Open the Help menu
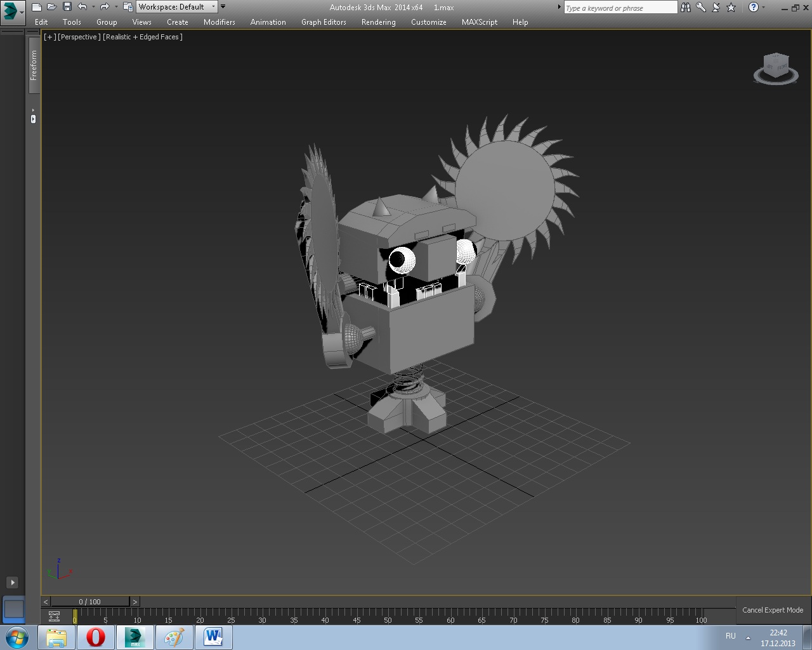Screen dimensions: 812x650 (x=520, y=22)
